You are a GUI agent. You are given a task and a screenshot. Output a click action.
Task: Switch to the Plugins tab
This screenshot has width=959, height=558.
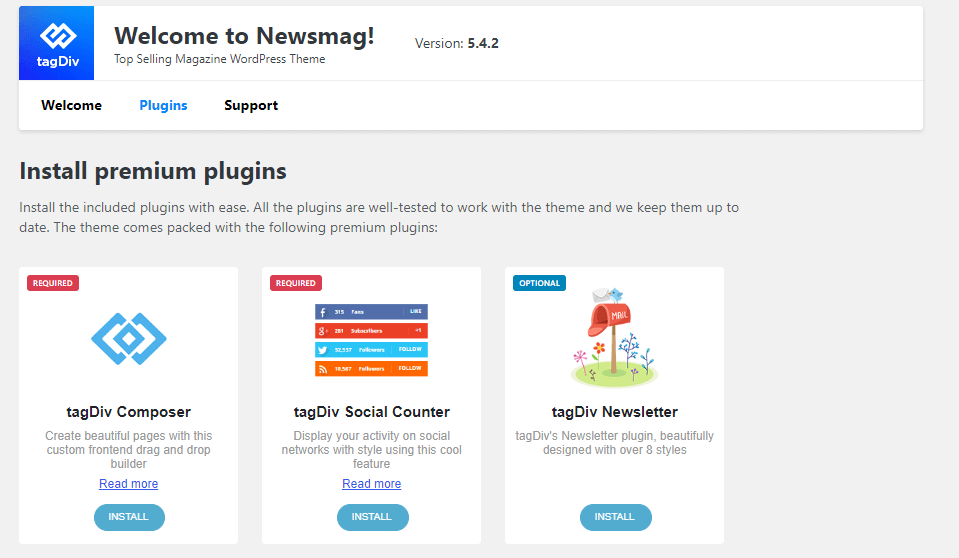pos(163,105)
